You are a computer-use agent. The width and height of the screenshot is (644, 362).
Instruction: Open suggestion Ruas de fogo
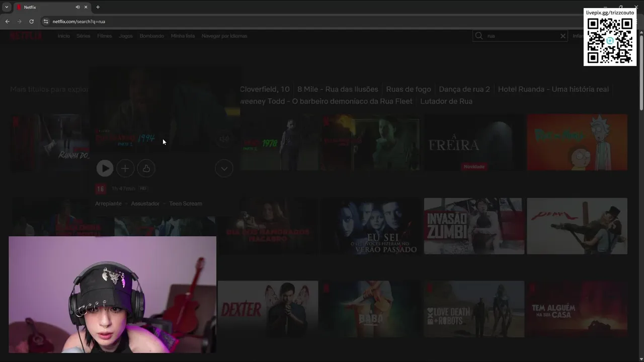[409, 89]
